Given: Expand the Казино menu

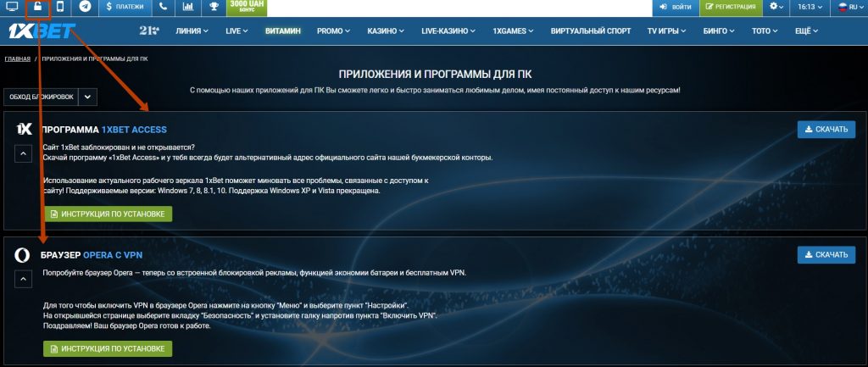Looking at the screenshot, I should 387,31.
